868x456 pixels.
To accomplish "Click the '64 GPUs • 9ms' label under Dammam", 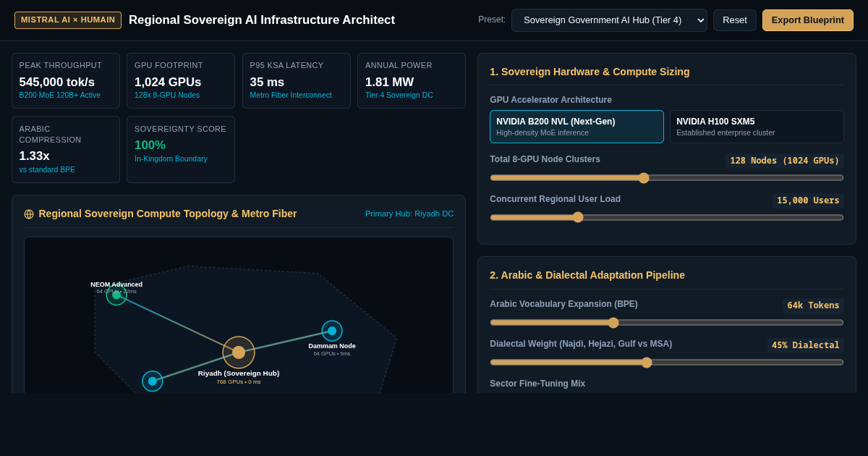I will [332, 354].
